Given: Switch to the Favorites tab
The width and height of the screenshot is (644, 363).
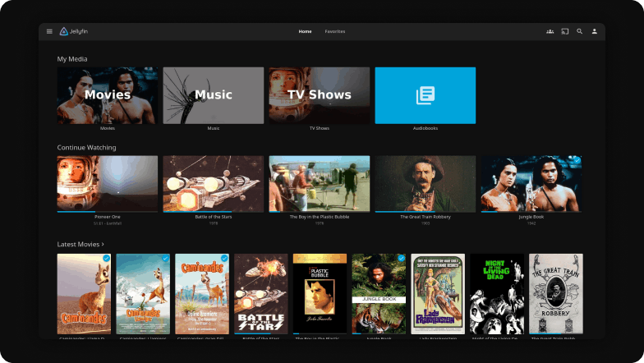Looking at the screenshot, I should tap(334, 31).
